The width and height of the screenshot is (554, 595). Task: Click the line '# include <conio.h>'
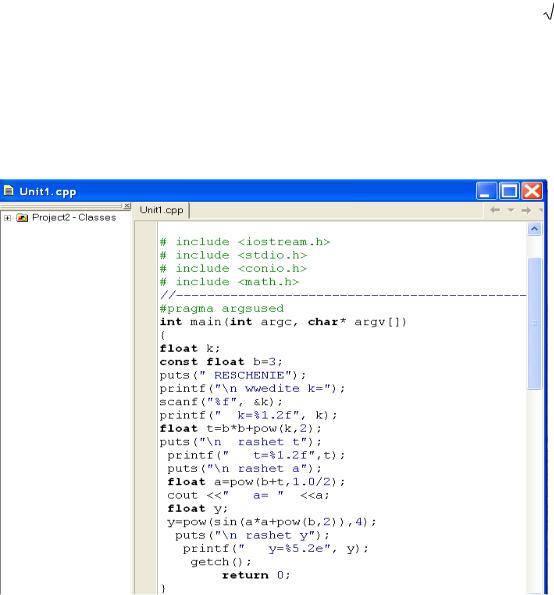point(233,268)
